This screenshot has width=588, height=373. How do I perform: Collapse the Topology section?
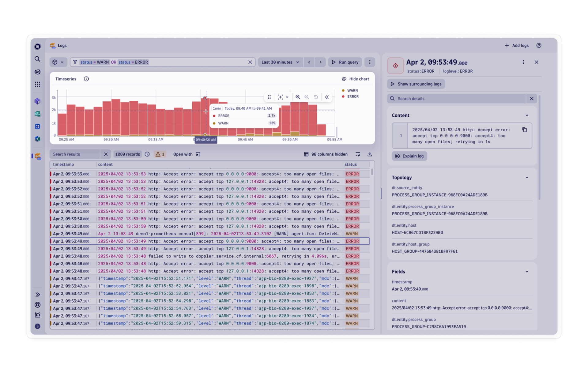point(527,178)
